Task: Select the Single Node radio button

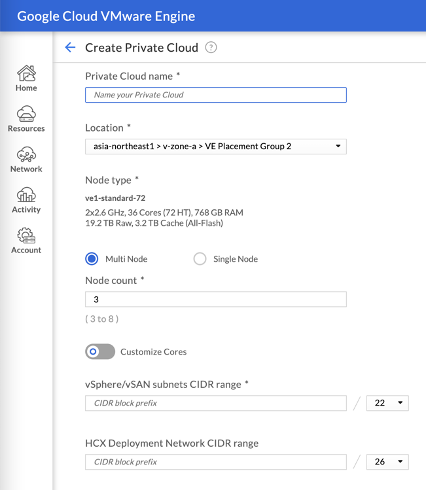Action: (200, 259)
